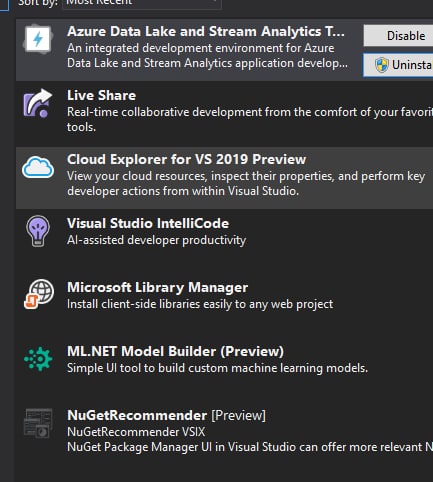Click 'AI-assisted developer productivity' description
This screenshot has height=482, width=433.
tap(156, 240)
